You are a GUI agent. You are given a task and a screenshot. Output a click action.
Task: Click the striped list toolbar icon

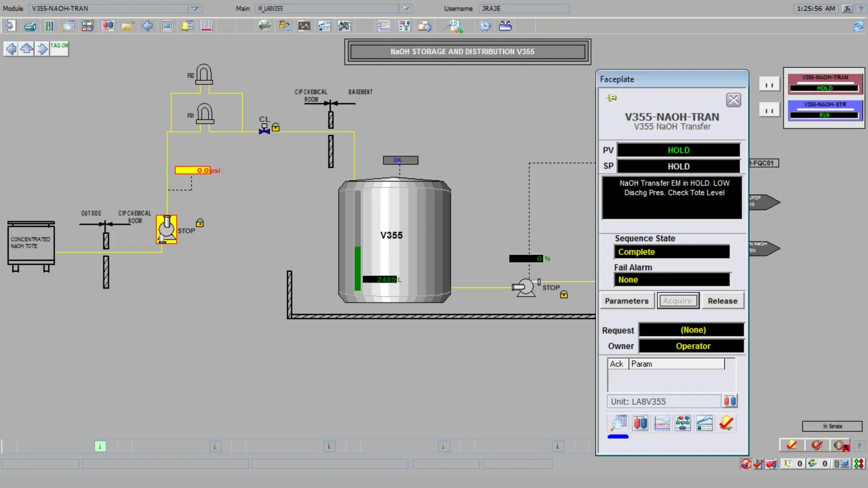click(x=207, y=26)
